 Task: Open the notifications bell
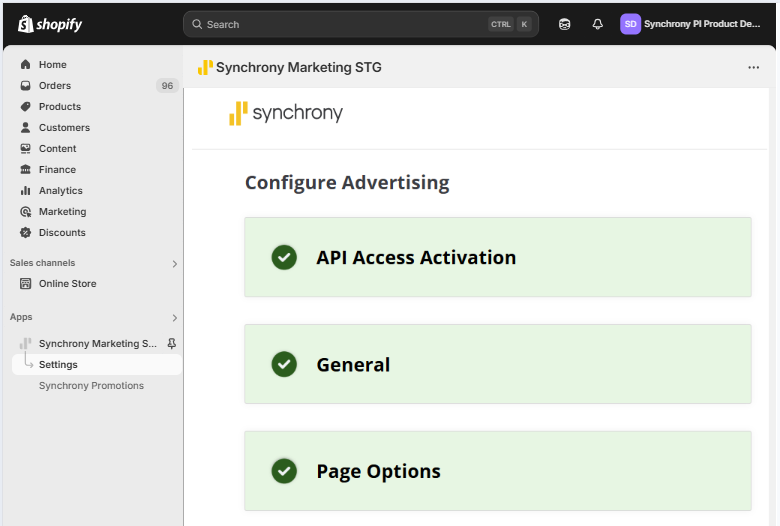coord(598,24)
